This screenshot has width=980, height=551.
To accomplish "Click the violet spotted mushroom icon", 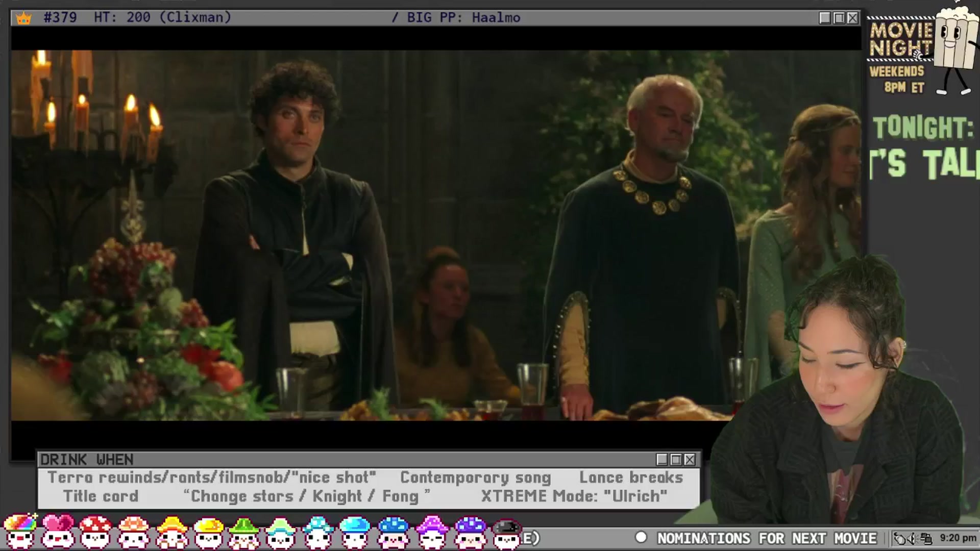I will click(470, 533).
